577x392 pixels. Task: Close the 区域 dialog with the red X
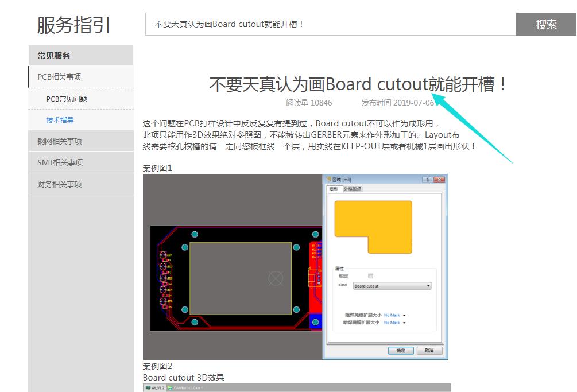pos(439,180)
